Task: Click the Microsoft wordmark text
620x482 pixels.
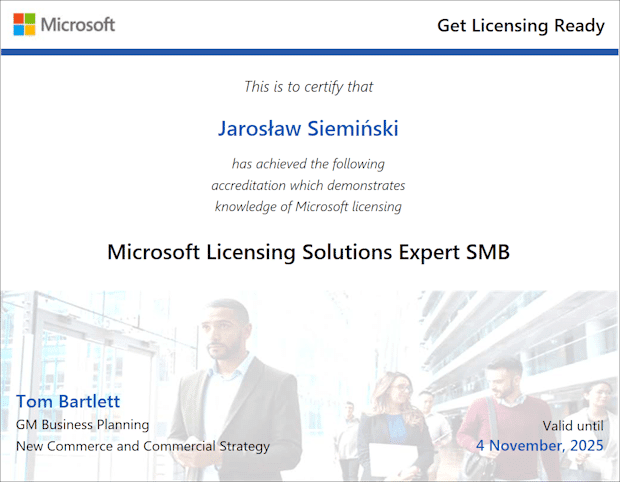Action: (x=78, y=25)
